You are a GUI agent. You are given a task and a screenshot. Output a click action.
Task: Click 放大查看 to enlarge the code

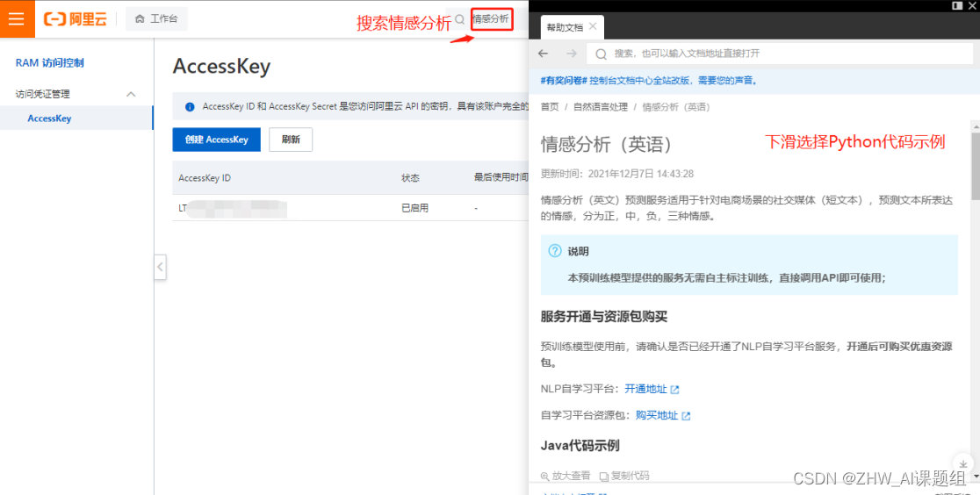pyautogui.click(x=566, y=476)
